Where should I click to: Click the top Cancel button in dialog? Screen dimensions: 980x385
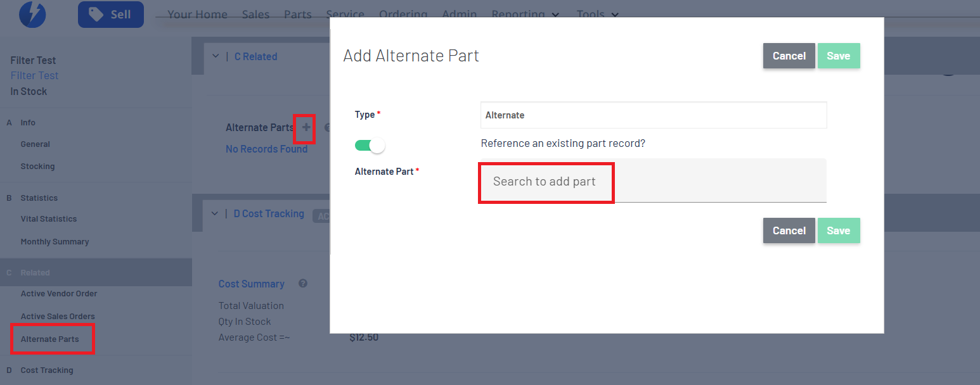(x=789, y=56)
